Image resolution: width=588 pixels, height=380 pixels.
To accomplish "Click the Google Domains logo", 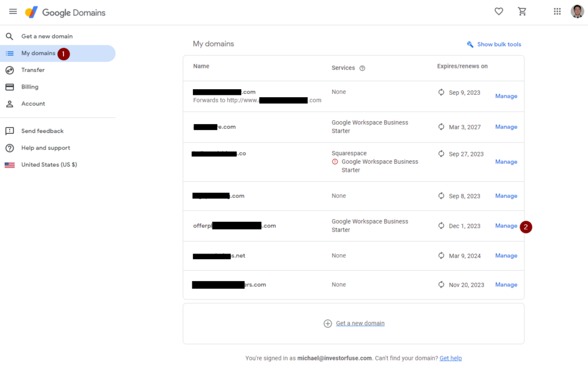I will point(65,13).
